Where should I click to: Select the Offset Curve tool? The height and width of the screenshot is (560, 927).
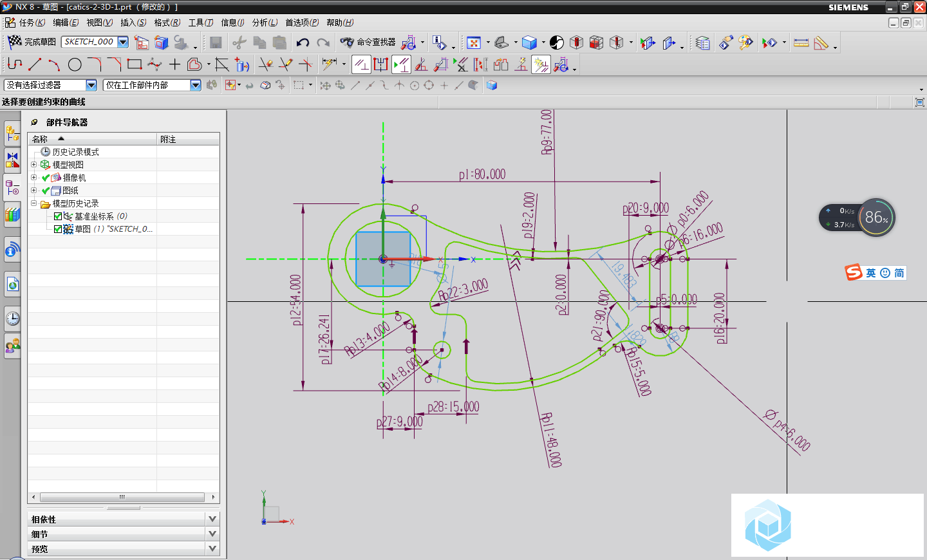[x=194, y=64]
